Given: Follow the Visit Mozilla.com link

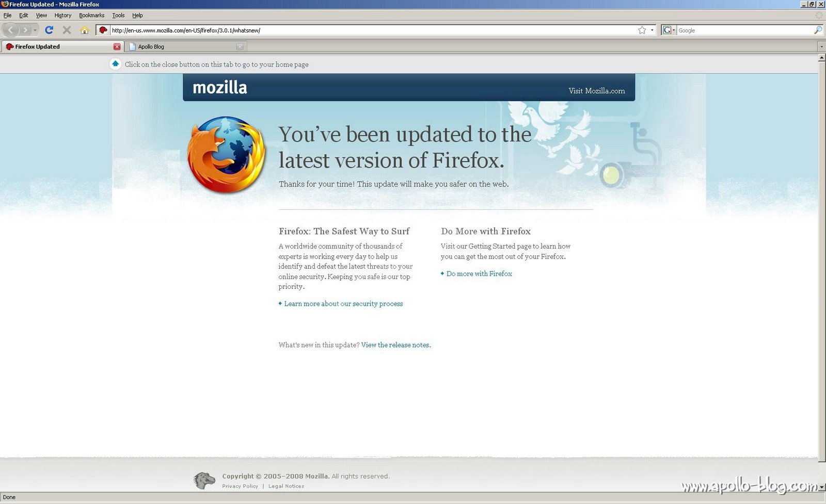Looking at the screenshot, I should tap(597, 91).
